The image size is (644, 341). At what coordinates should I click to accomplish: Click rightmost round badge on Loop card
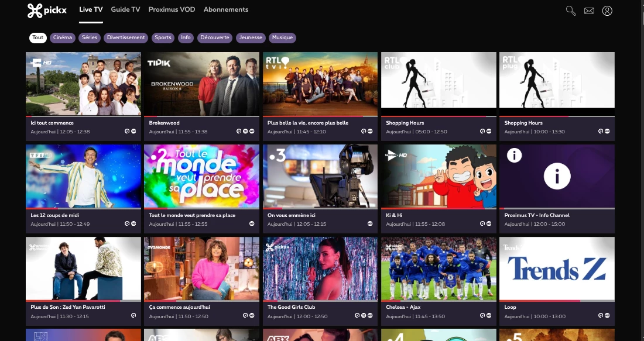pyautogui.click(x=607, y=316)
